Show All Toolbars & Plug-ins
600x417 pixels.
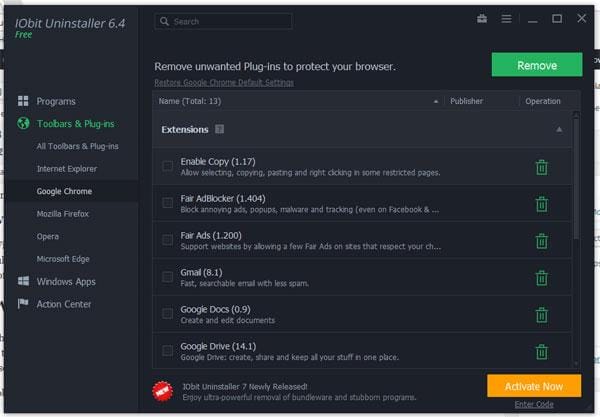point(78,146)
